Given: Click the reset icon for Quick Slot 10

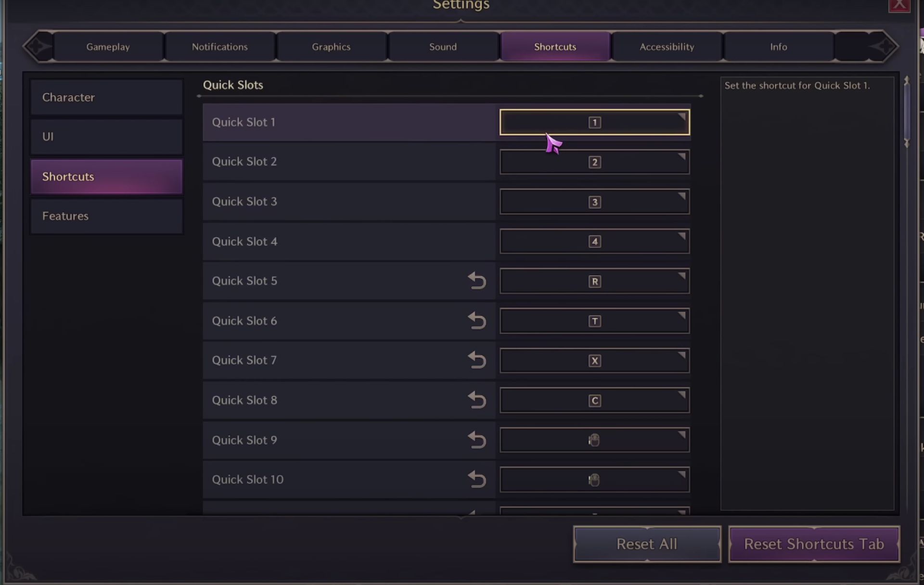Looking at the screenshot, I should tap(478, 479).
